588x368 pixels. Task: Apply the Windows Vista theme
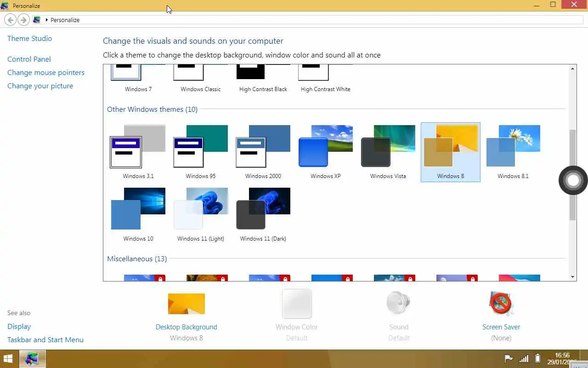point(388,152)
